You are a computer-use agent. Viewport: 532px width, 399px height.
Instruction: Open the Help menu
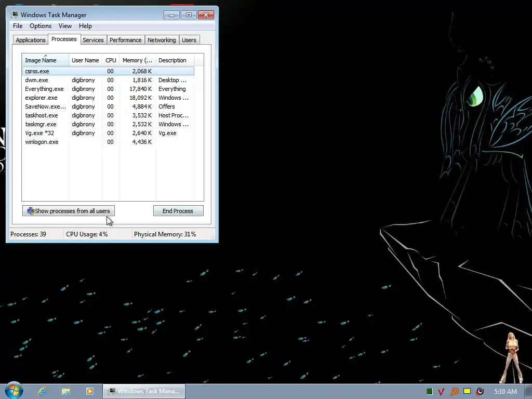point(85,26)
